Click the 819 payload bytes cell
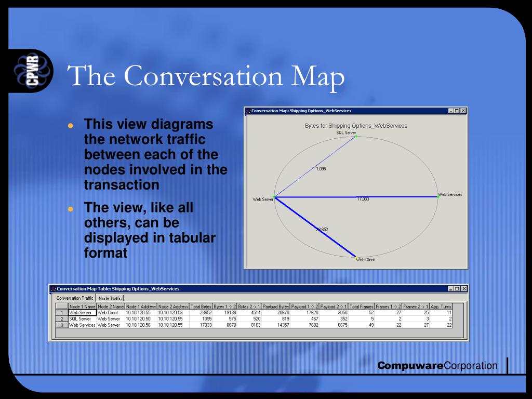 (x=276, y=318)
